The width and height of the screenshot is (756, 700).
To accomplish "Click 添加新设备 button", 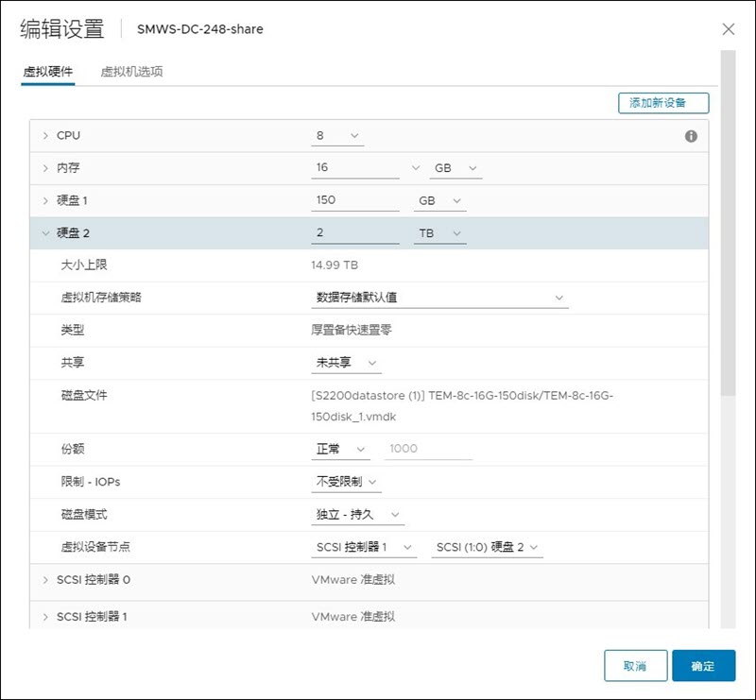I will click(662, 103).
